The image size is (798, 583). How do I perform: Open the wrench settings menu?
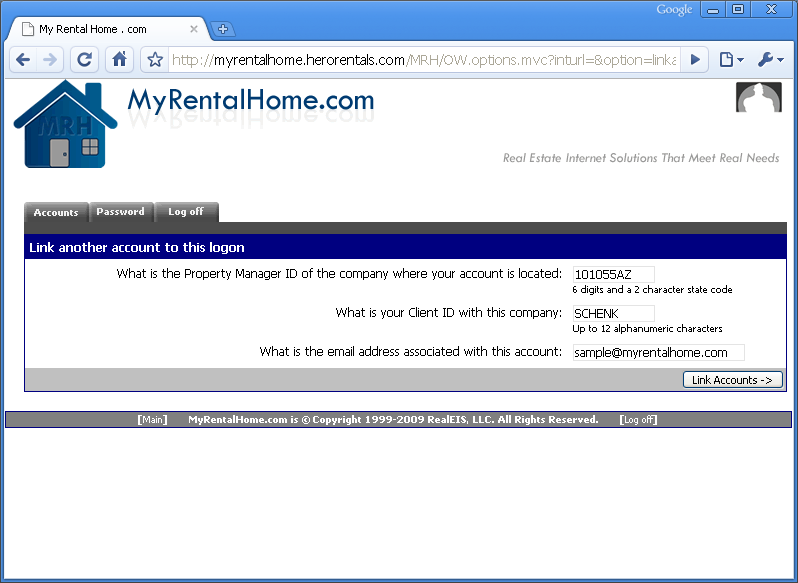point(770,60)
